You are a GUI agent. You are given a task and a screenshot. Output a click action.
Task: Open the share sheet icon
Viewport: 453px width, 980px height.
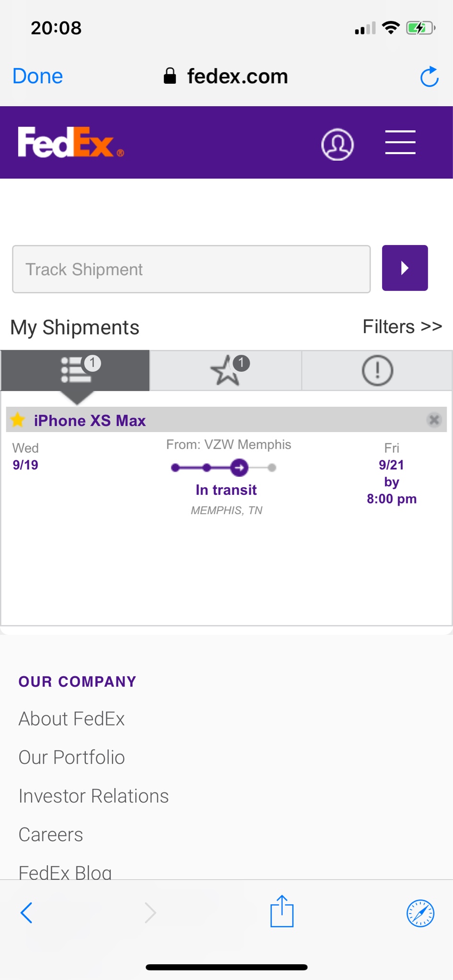pyautogui.click(x=282, y=911)
